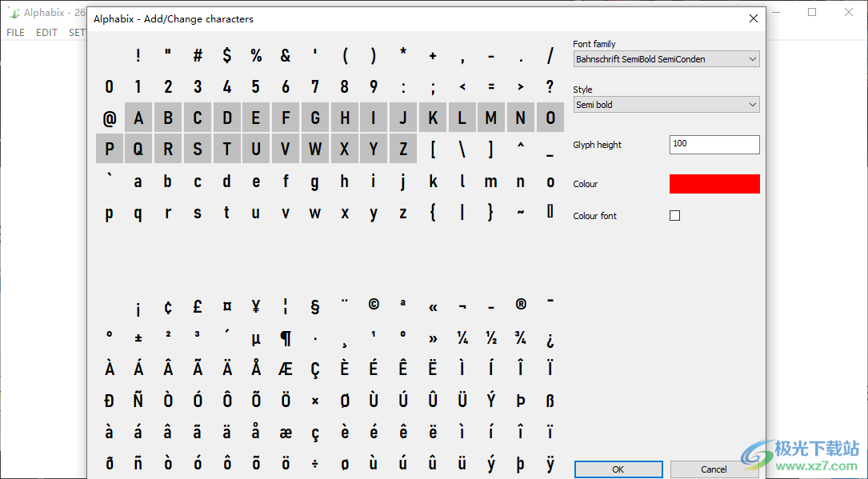Toggle selection of the Z glyph
The image size is (868, 479).
coord(403,149)
